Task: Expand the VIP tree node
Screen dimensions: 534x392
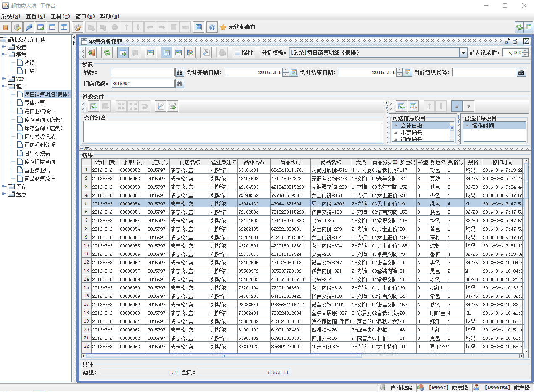Action: [x=4, y=79]
